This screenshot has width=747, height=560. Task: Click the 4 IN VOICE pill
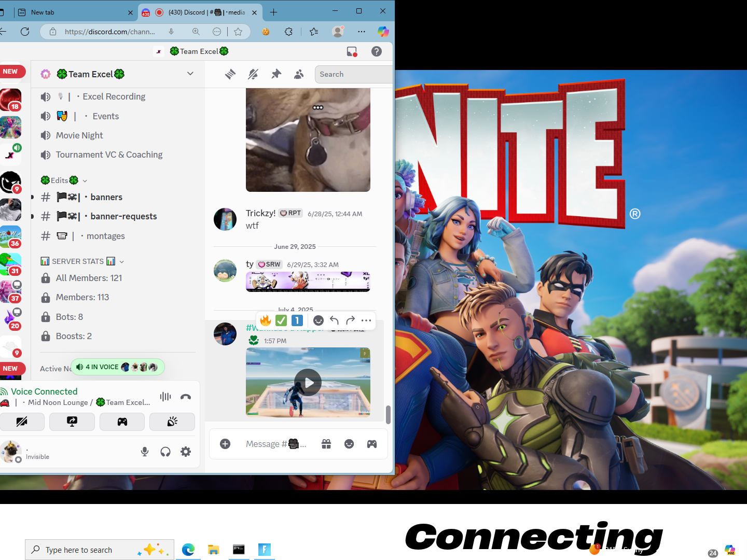pyautogui.click(x=117, y=367)
